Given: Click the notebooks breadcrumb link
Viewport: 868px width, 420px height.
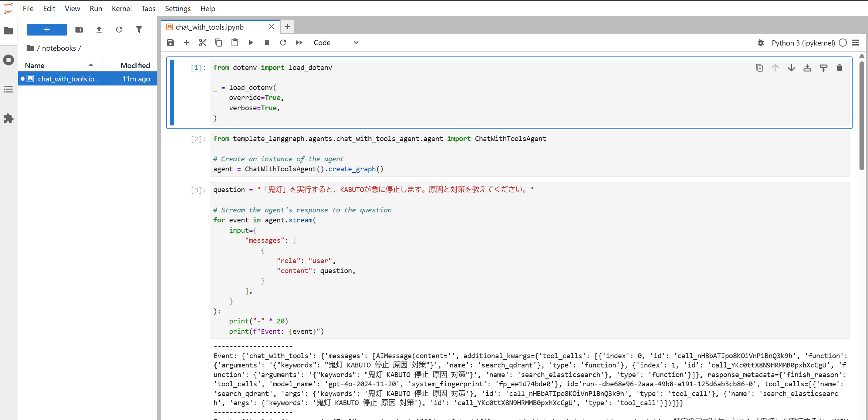Looking at the screenshot, I should [59, 48].
